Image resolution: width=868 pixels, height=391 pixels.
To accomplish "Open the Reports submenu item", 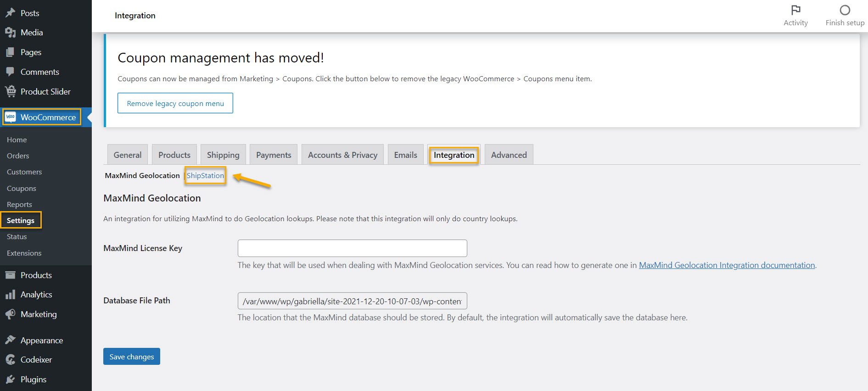I will (19, 205).
